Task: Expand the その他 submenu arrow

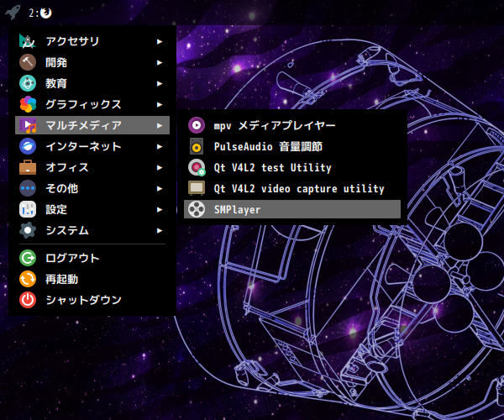Action: pos(160,189)
